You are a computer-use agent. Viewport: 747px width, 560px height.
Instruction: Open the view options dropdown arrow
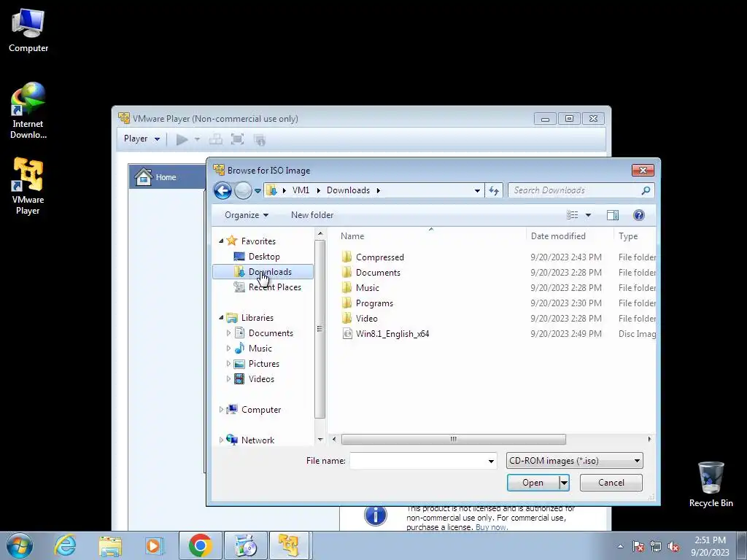tap(589, 215)
